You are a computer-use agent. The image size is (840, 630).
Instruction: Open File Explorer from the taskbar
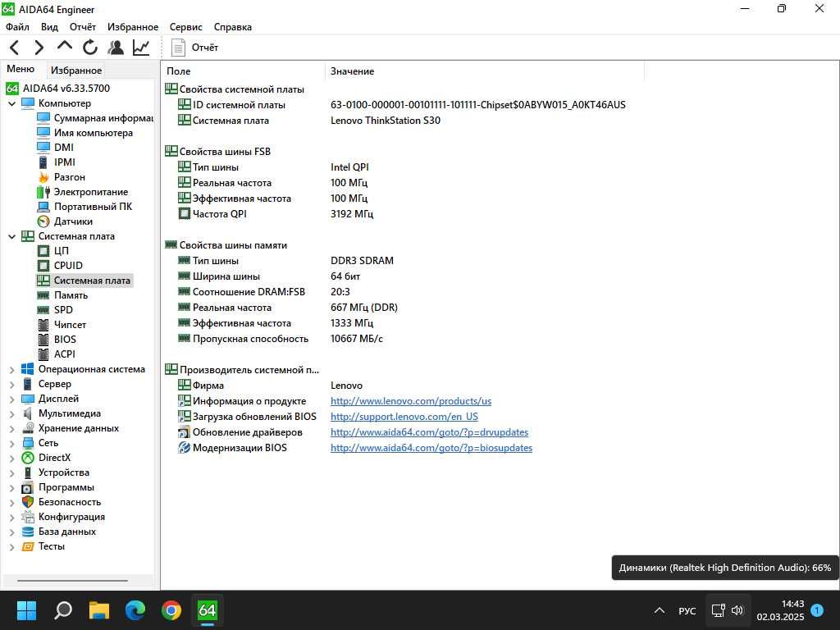coord(99,610)
